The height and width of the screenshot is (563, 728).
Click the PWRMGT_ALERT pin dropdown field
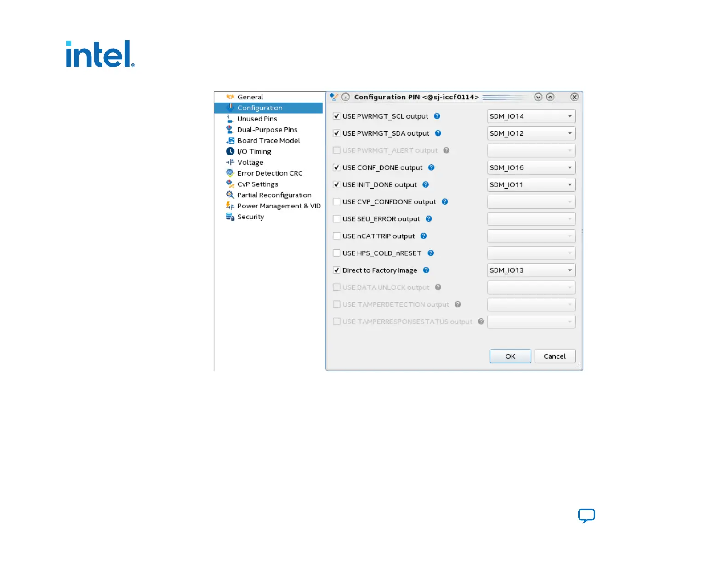531,150
